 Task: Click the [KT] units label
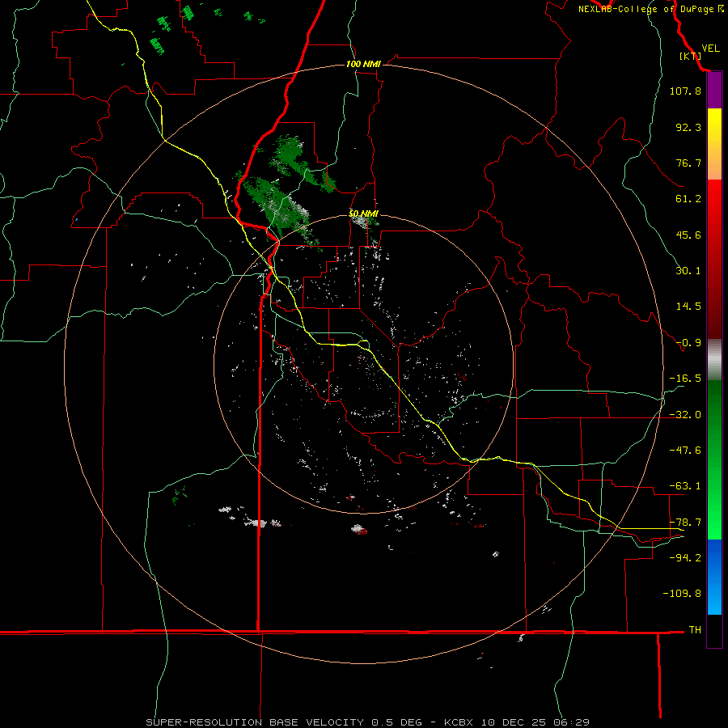(x=690, y=56)
